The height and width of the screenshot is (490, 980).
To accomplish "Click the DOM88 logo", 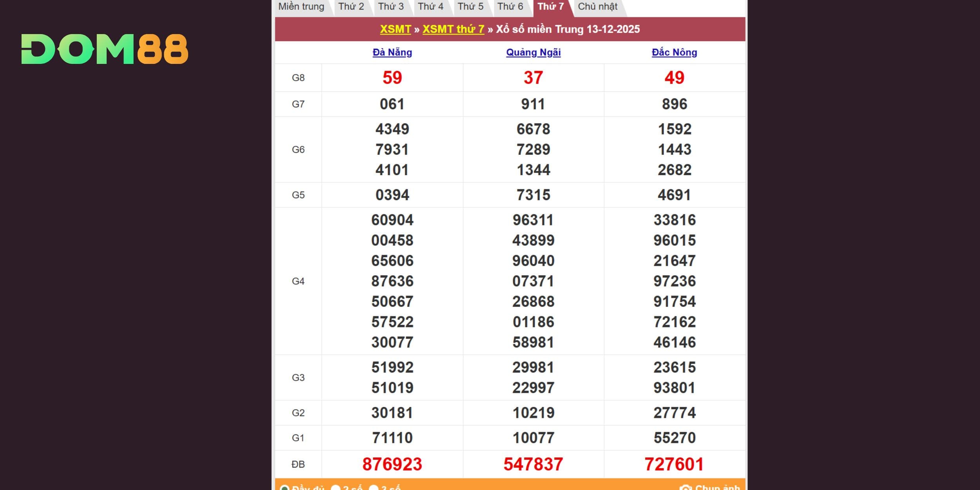I will [x=105, y=49].
